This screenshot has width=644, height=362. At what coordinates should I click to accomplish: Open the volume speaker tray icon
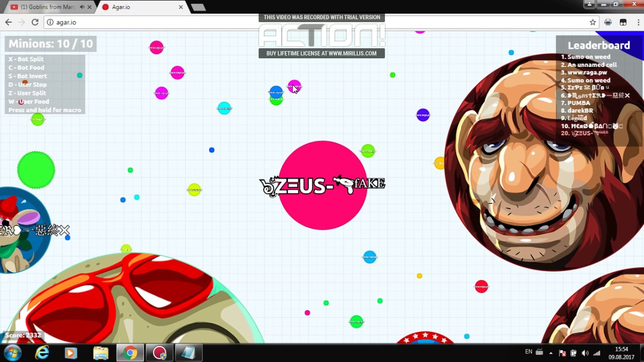point(585,353)
